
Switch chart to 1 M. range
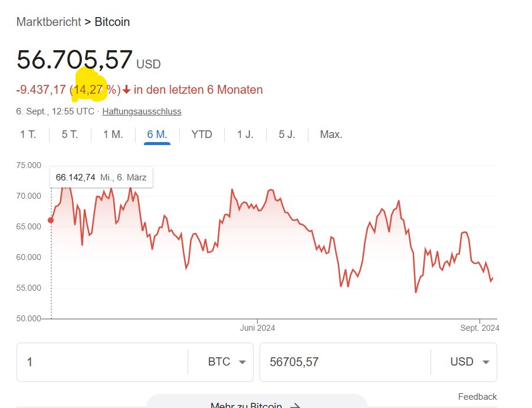tap(113, 134)
